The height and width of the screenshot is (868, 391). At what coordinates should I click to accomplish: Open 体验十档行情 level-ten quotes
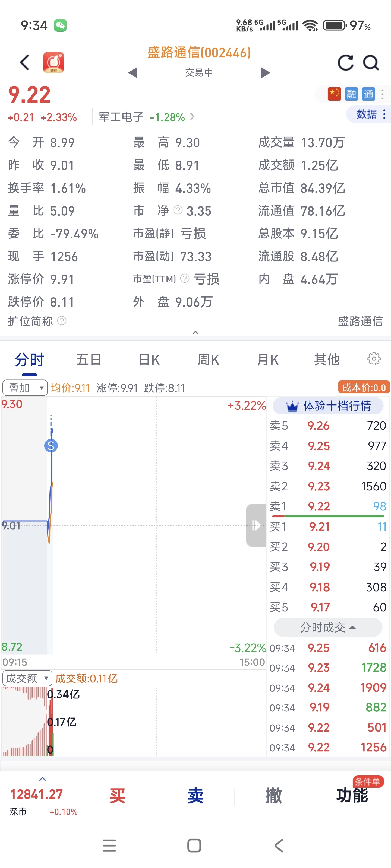(x=328, y=406)
